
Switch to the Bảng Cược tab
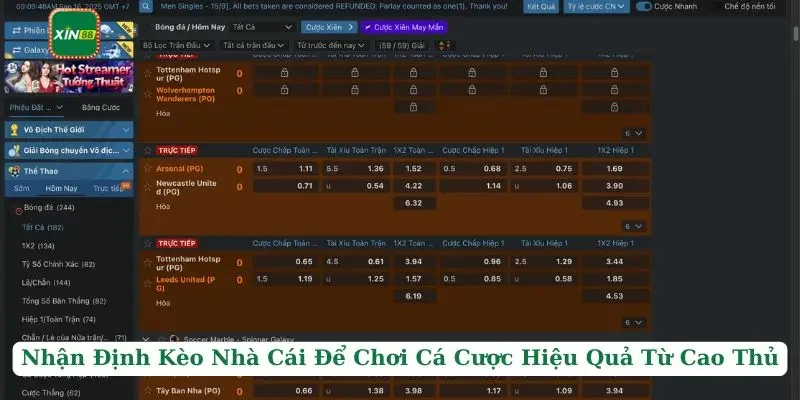[101, 107]
